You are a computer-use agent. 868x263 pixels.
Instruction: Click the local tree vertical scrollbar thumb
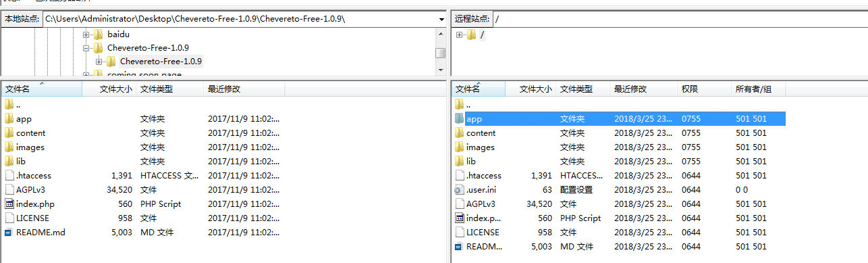(440, 53)
